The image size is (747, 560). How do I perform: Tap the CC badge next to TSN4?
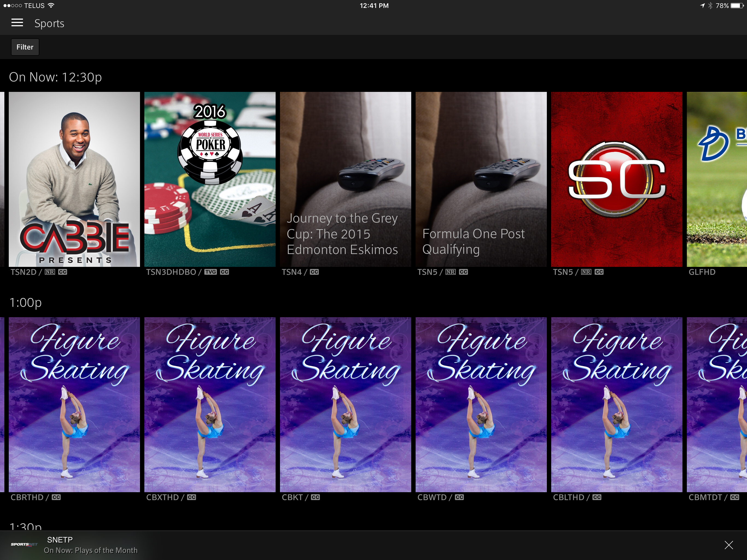click(314, 272)
